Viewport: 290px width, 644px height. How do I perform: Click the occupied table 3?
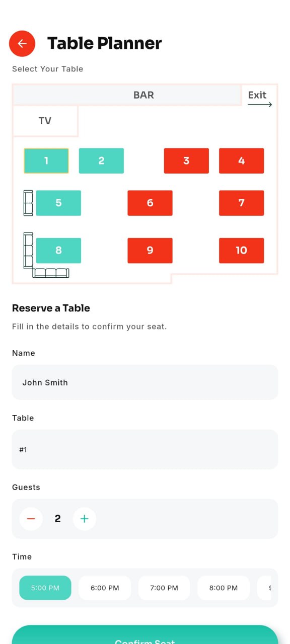(x=186, y=160)
